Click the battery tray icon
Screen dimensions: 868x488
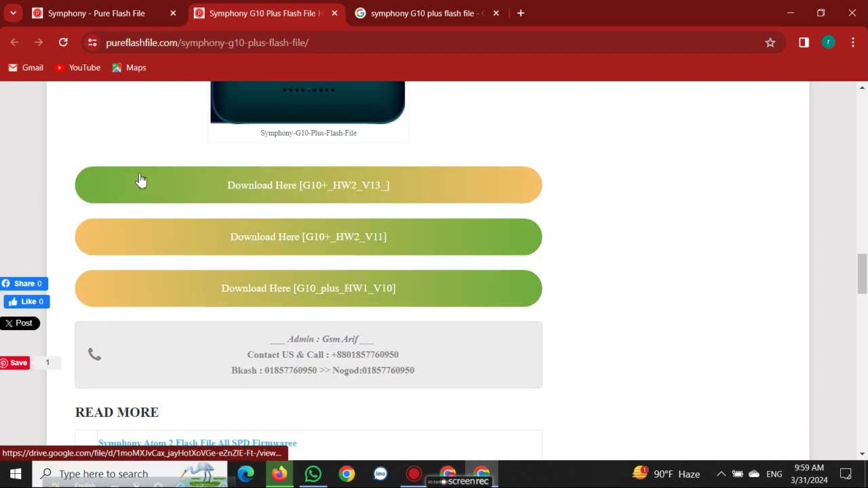(x=738, y=474)
